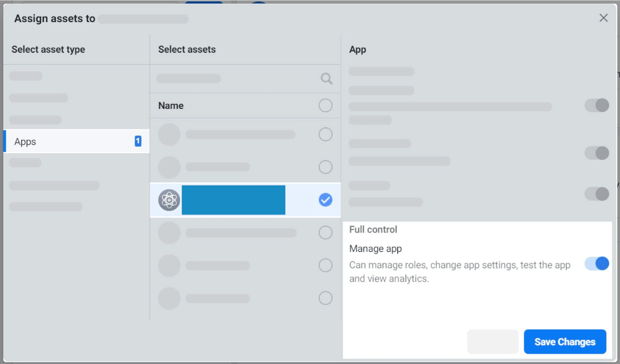Image resolution: width=620 pixels, height=364 pixels.
Task: Click the atom icon of the selected app
Action: coord(169,200)
